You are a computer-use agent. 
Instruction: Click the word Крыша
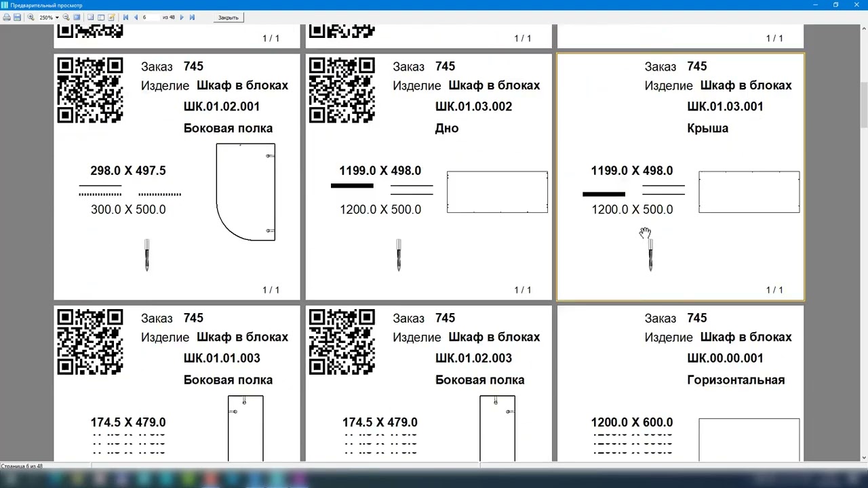[x=707, y=128]
